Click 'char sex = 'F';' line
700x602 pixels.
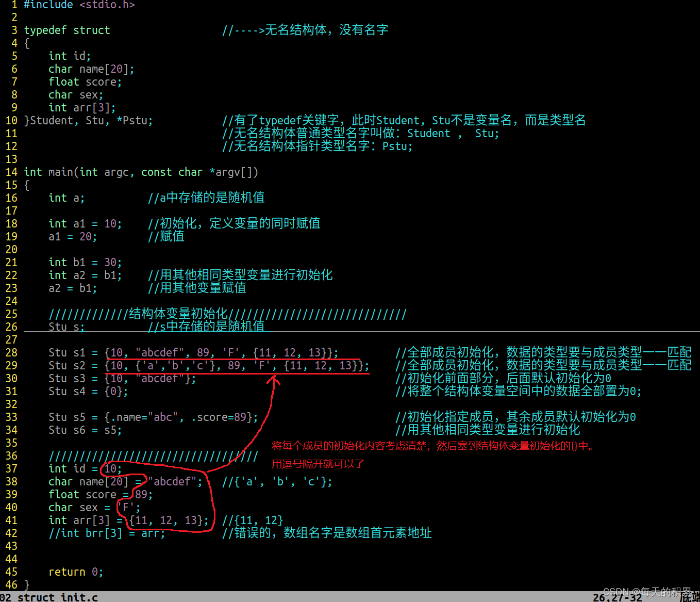[94, 508]
